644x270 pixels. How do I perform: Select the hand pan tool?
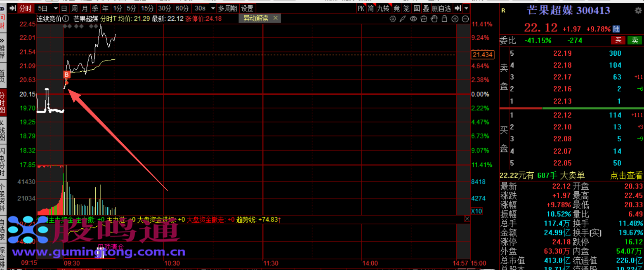pos(434,19)
